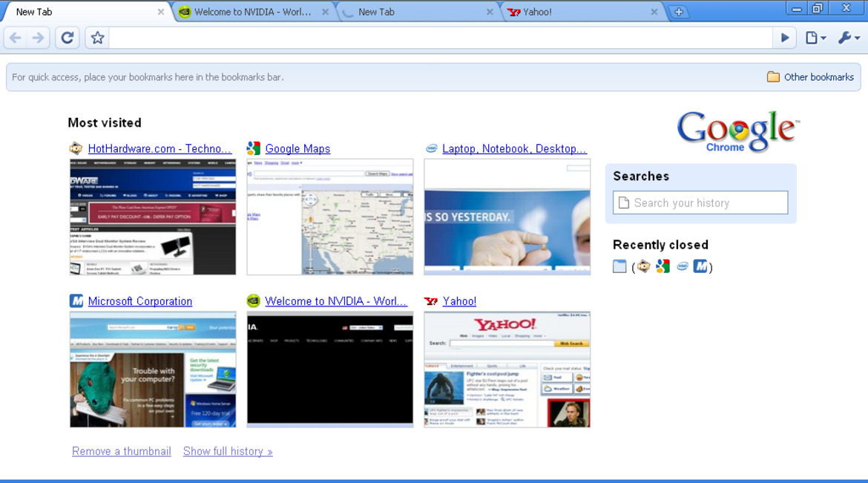Open the Yahoo! most visited link
868x483 pixels.
(x=459, y=300)
